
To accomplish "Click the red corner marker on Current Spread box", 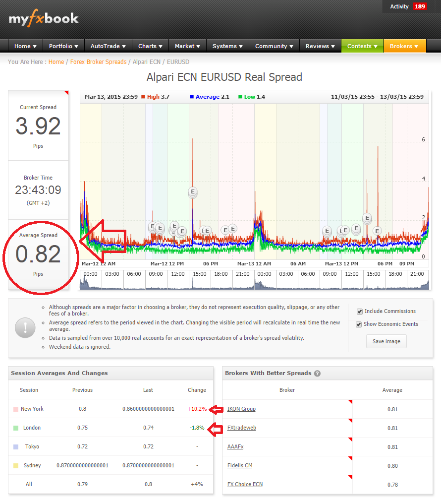I will click(x=67, y=92).
